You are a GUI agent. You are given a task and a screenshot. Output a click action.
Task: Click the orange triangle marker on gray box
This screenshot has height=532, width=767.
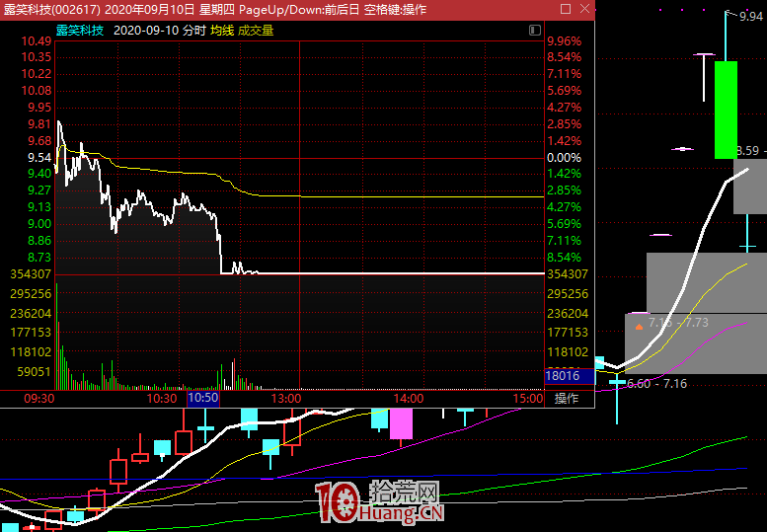[639, 325]
